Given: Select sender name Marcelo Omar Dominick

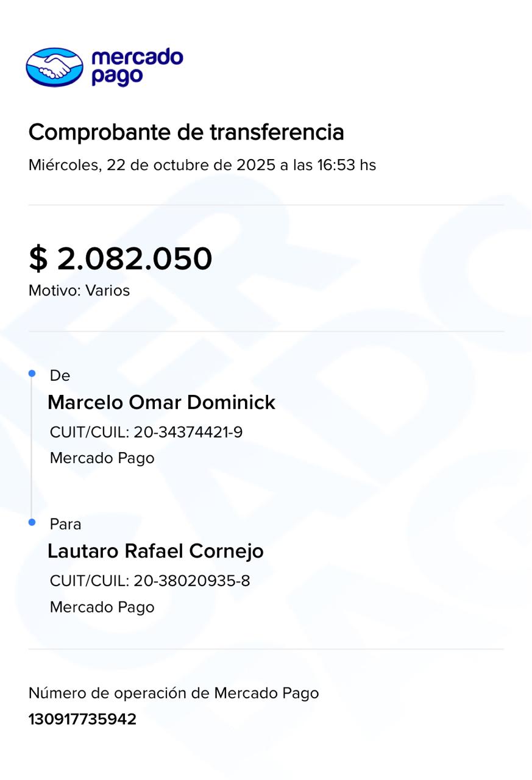Looking at the screenshot, I should (161, 402).
